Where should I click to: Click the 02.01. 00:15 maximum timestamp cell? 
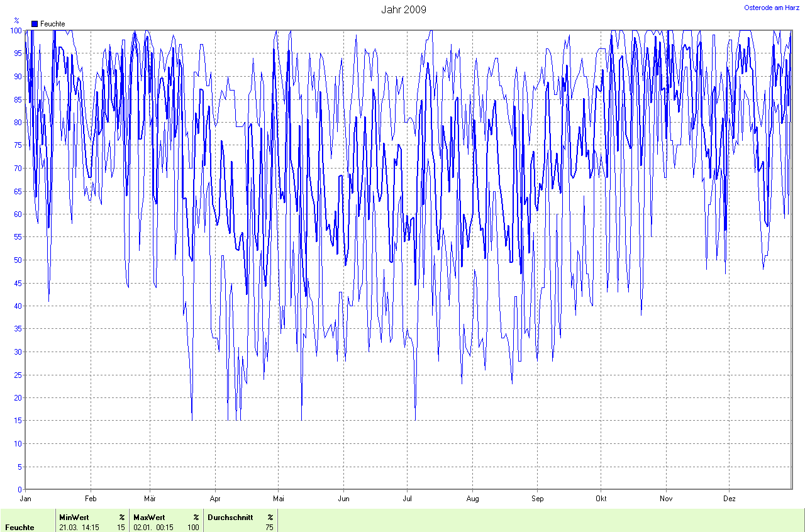[153, 528]
